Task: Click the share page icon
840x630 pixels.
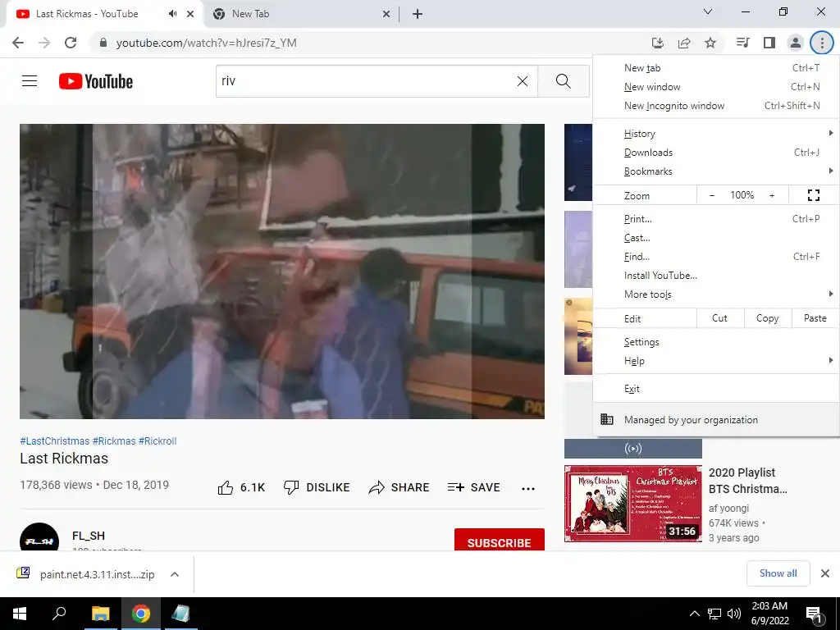Action: 684,43
